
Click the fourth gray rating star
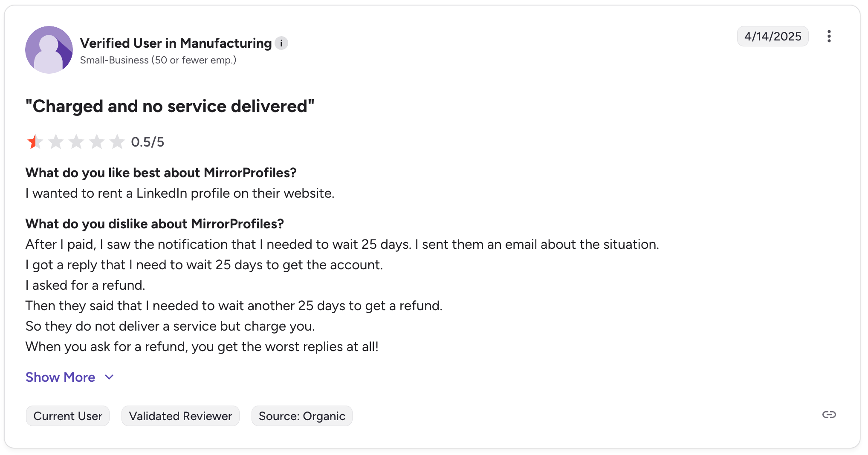point(97,142)
